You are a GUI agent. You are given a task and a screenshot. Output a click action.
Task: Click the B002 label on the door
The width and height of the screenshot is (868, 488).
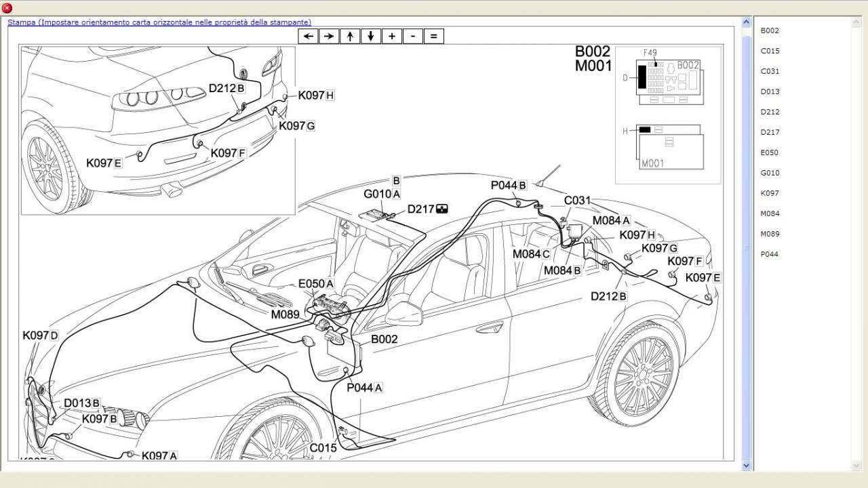coord(384,339)
